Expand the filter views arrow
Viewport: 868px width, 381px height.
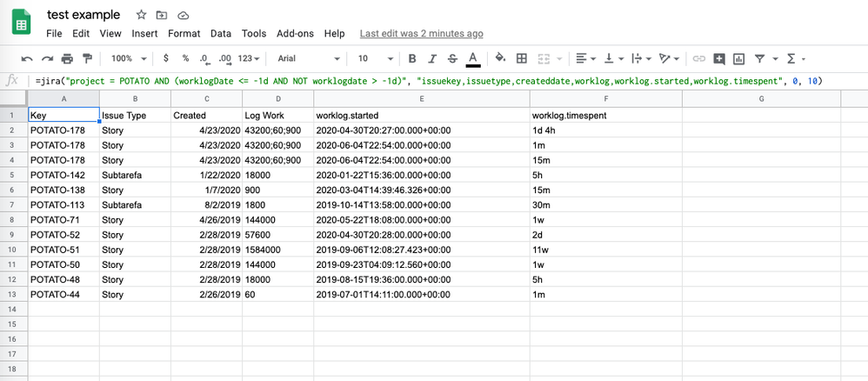[x=775, y=58]
